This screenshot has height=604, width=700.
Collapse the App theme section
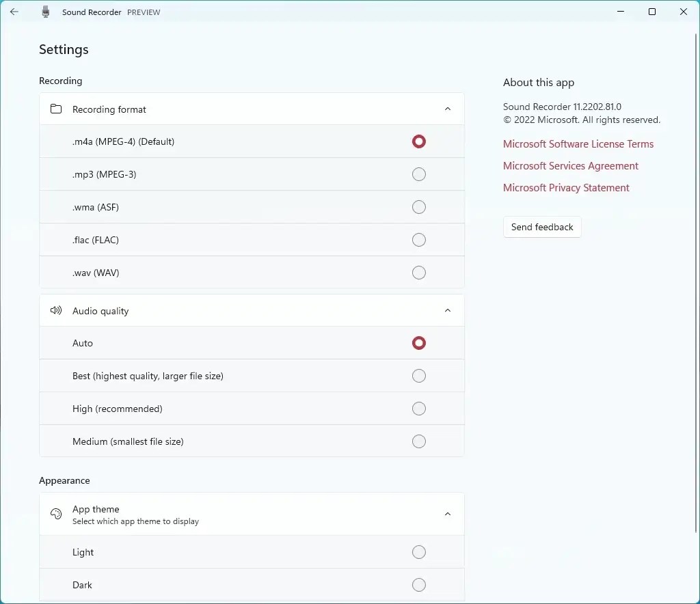point(448,514)
